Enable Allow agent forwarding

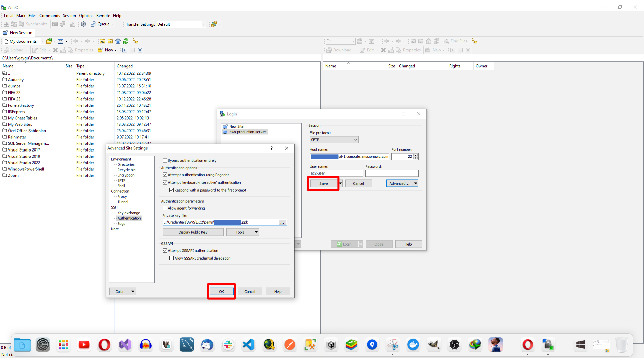165,208
